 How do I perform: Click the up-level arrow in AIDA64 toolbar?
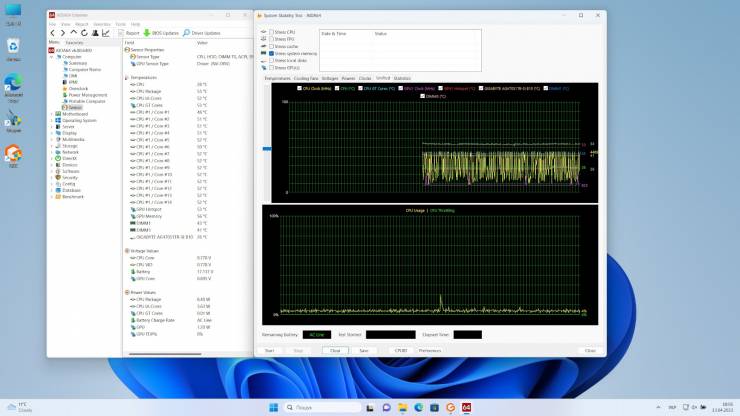74,33
